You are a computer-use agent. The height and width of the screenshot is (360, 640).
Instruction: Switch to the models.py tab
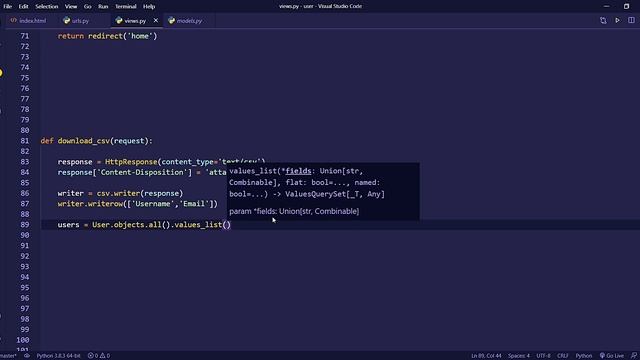point(189,20)
